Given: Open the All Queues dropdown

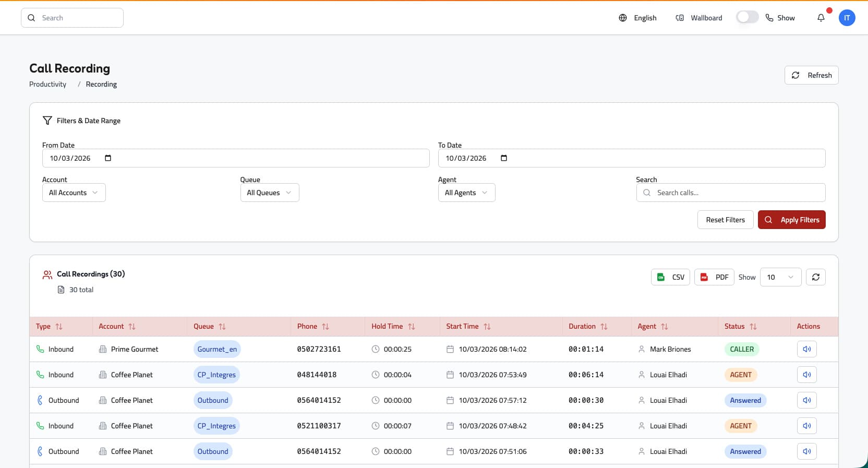Looking at the screenshot, I should click(x=269, y=193).
